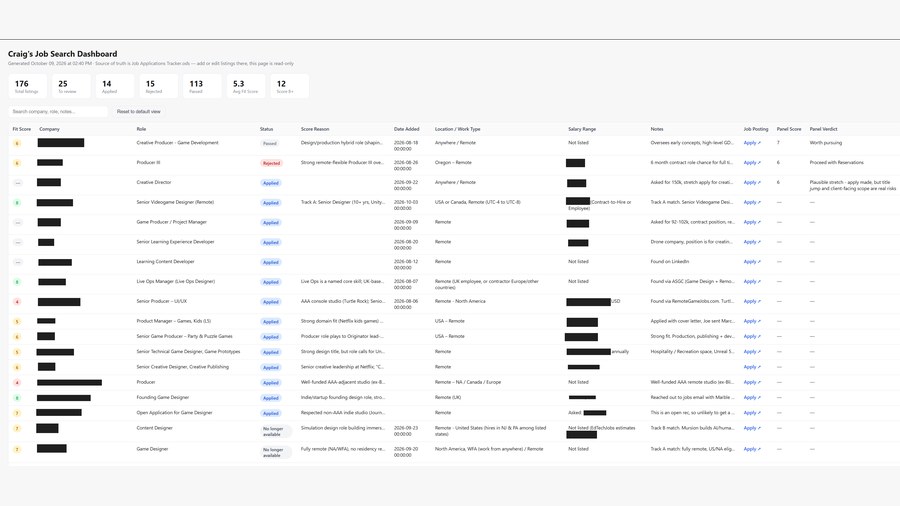Viewport: 900px width, 506px height.
Task: Select the 5.3 Avg Fit Score card
Action: 246,86
